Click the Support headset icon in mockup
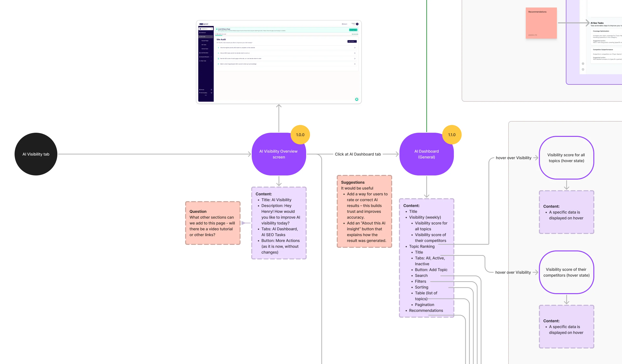Screen dimensions: 622x364 coord(342,24)
